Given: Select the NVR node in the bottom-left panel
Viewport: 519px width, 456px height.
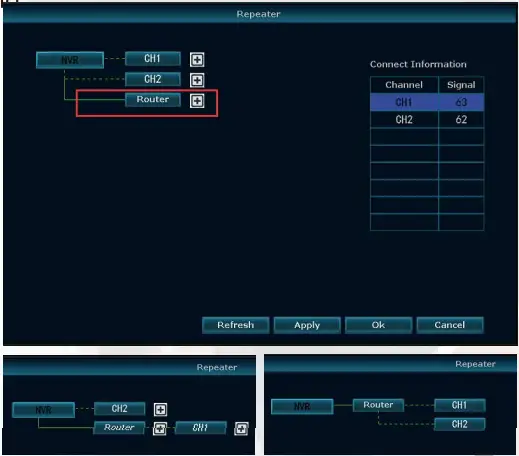Looking at the screenshot, I should click(x=43, y=410).
